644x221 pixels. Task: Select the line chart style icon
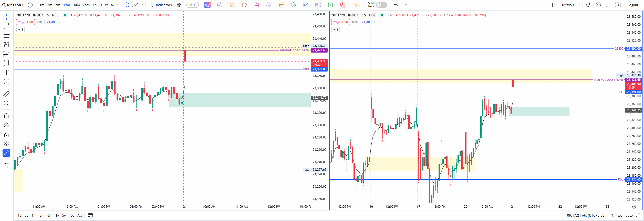pyautogui.click(x=135, y=5)
